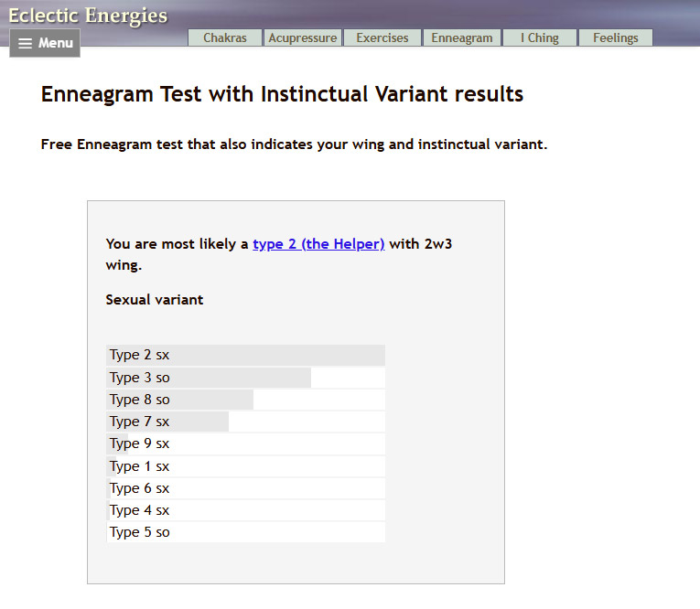Switch to the Enneagram tab
Screen dimensions: 700x609
[461, 37]
